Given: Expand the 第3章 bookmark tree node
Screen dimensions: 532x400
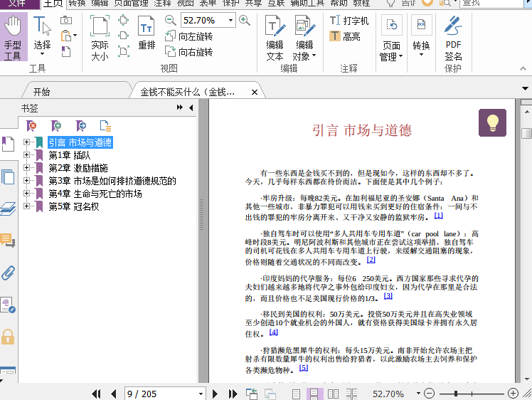Looking at the screenshot, I should pyautogui.click(x=26, y=181).
